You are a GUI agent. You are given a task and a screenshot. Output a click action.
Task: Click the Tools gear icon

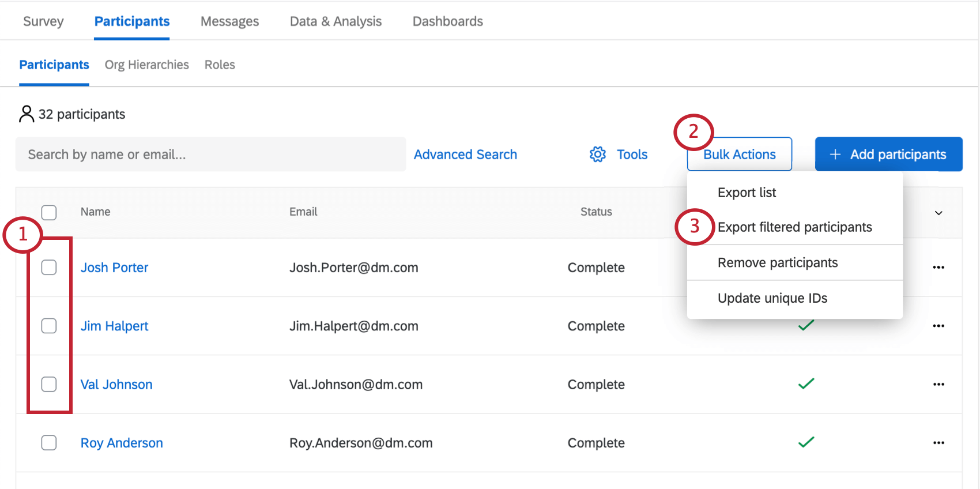point(598,155)
